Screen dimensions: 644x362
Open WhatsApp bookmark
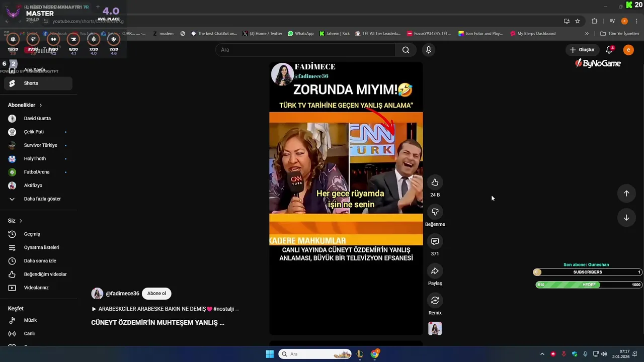(300, 34)
